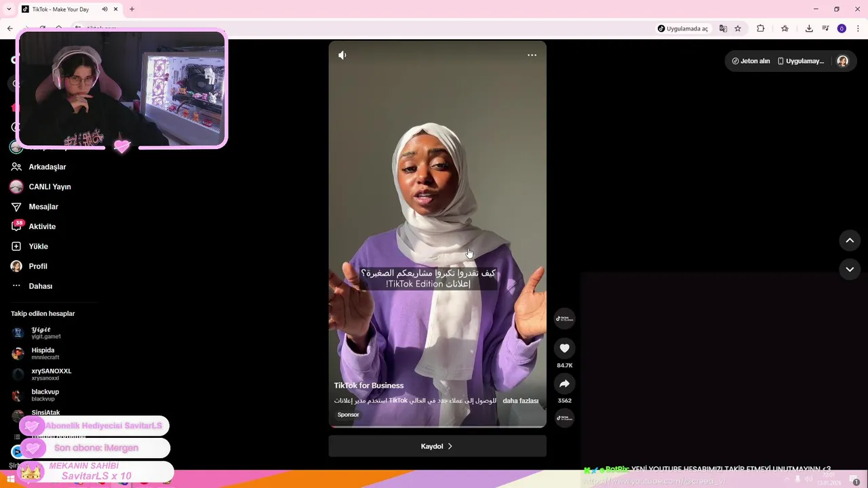
Task: Open the three-dots video options menu
Action: [532, 55]
